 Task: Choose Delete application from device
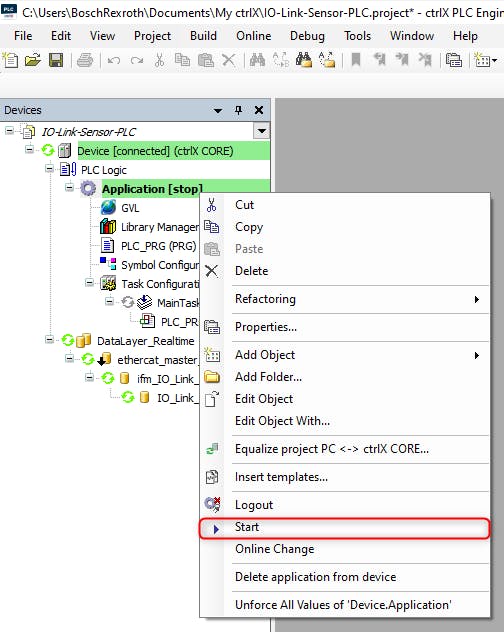(x=345, y=577)
